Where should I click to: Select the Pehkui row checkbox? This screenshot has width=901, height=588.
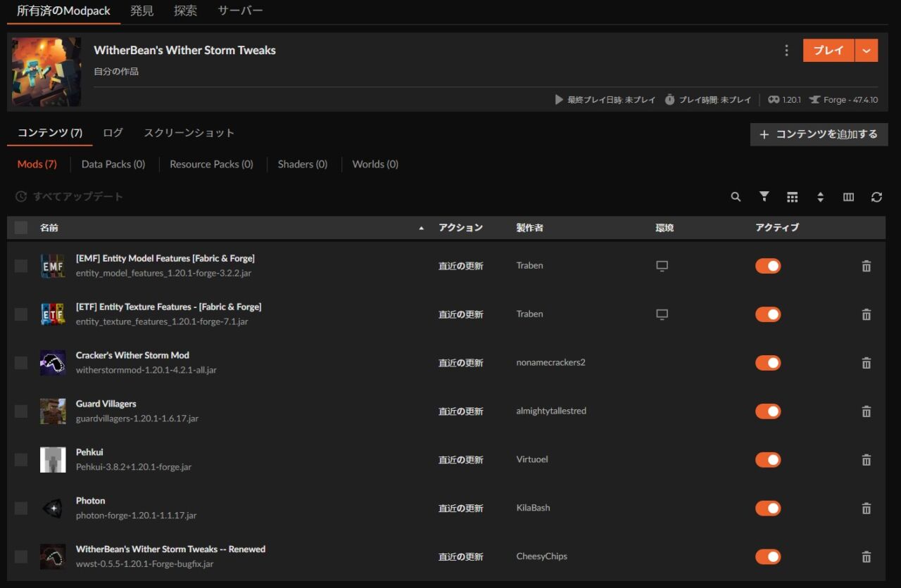pos(21,460)
